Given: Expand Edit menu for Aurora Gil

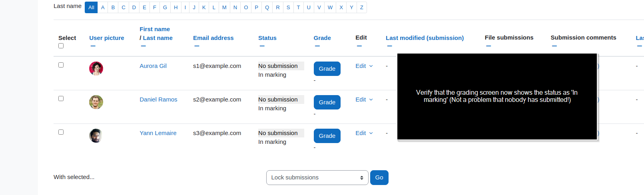Looking at the screenshot, I should click(x=364, y=66).
